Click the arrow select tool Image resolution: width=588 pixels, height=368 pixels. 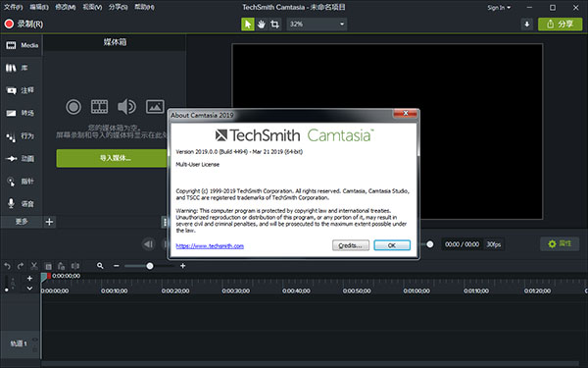coord(248,25)
